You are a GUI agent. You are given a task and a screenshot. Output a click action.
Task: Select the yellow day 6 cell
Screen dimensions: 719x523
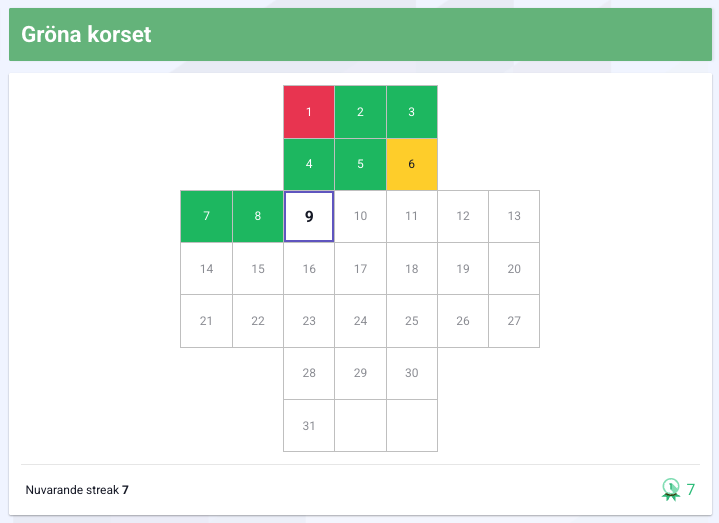tap(412, 164)
